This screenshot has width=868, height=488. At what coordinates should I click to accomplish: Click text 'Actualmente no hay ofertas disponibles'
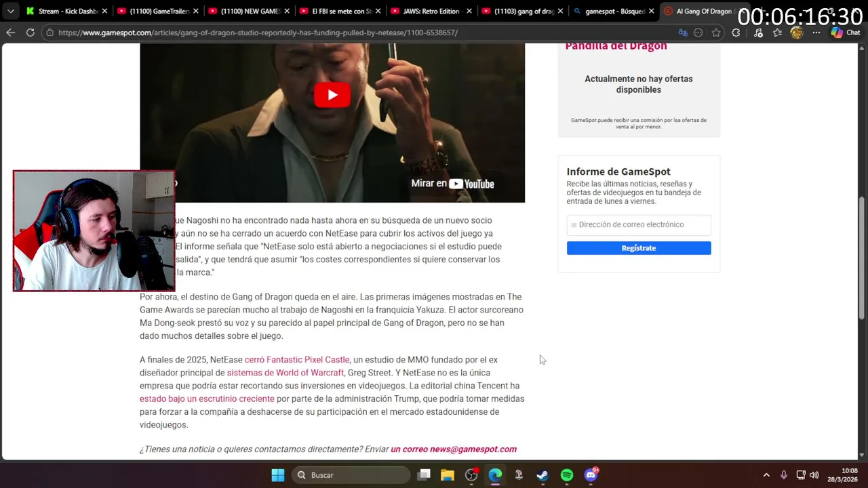click(639, 84)
